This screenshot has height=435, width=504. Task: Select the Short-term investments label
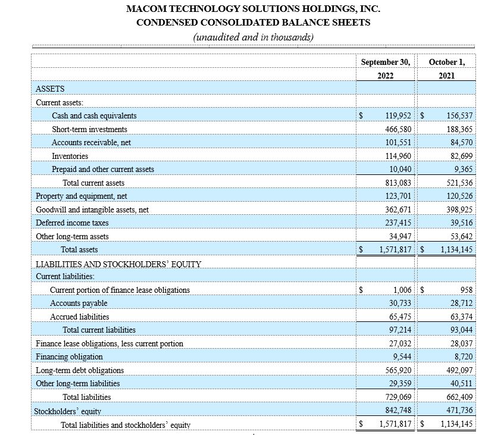89,129
